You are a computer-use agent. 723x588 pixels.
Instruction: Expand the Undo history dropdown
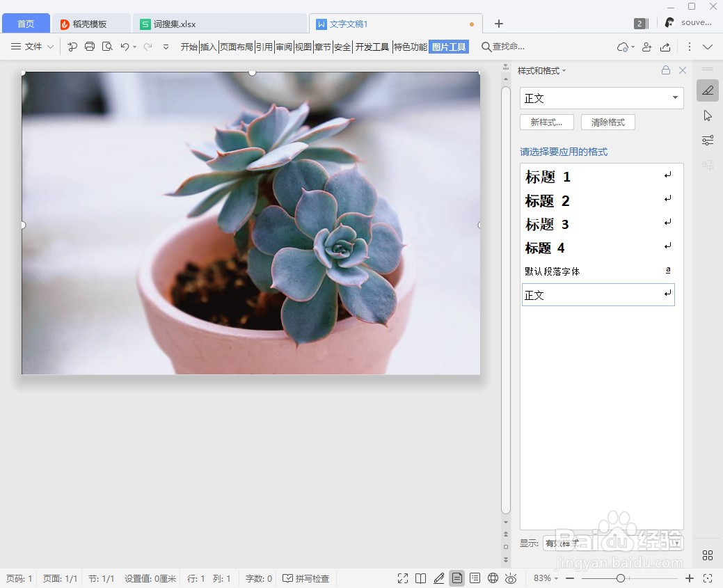click(x=134, y=47)
